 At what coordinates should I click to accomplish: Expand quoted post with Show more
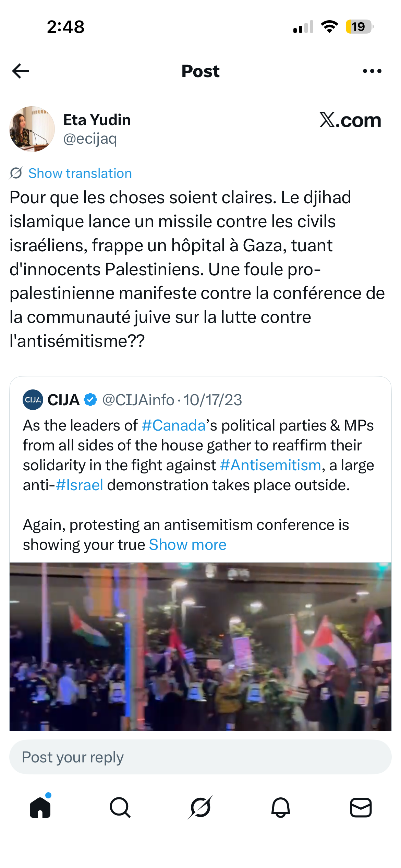click(x=187, y=544)
